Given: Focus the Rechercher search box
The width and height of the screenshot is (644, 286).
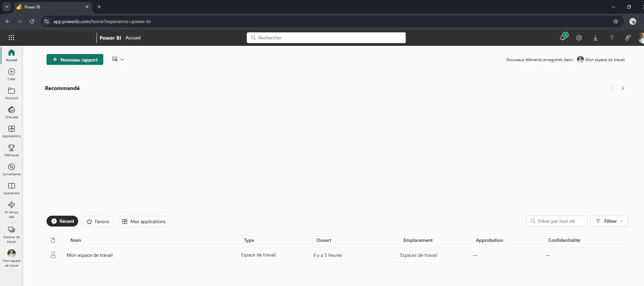Looking at the screenshot, I should [326, 38].
